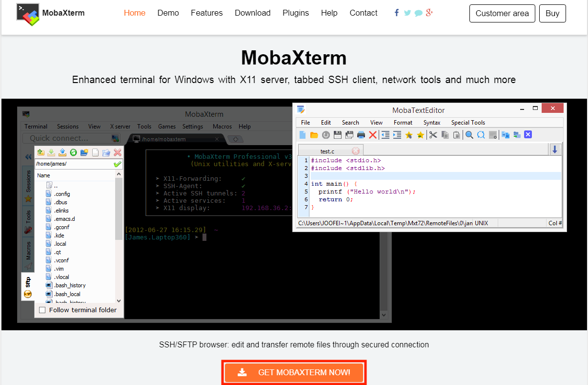
Task: Click the Upload icon in SFTP toolbar
Action: coord(62,152)
